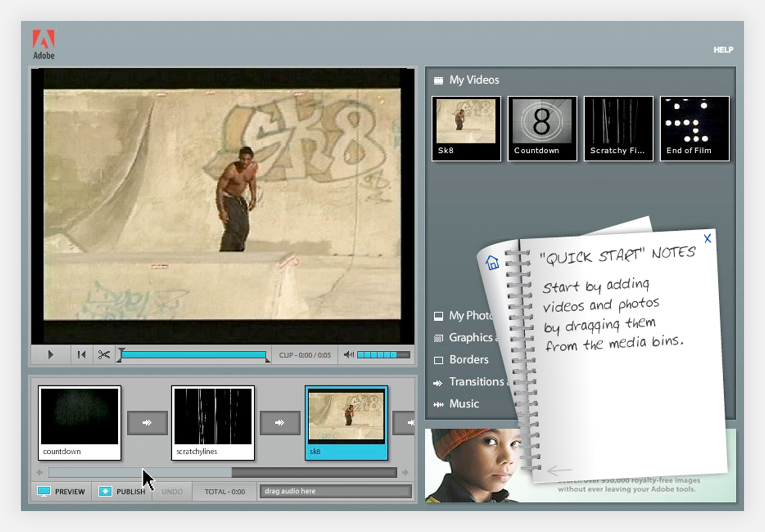The height and width of the screenshot is (532, 765).
Task: Click the storyboard horizontal scrollbar thumb
Action: pyautogui.click(x=140, y=472)
